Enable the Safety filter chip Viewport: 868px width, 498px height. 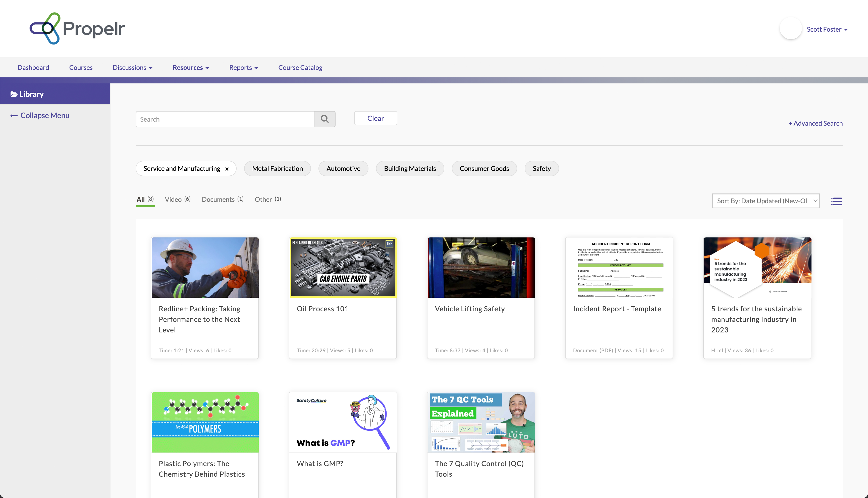coord(541,169)
